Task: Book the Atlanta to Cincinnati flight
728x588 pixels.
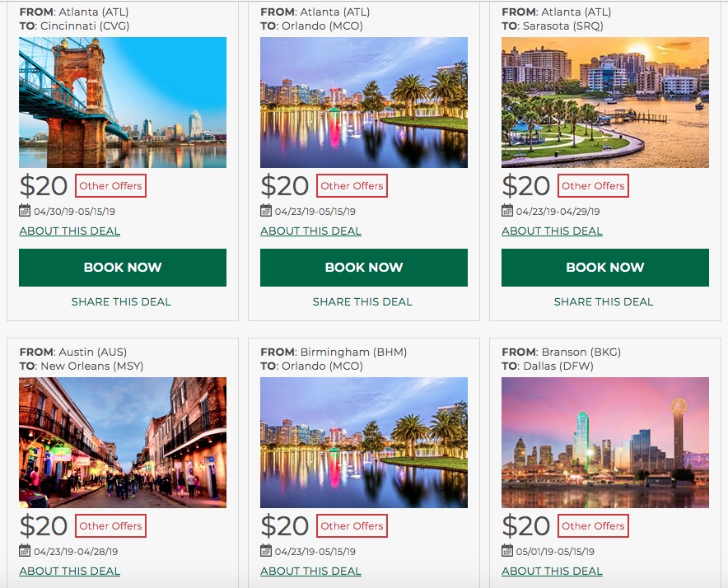Action: (x=123, y=268)
